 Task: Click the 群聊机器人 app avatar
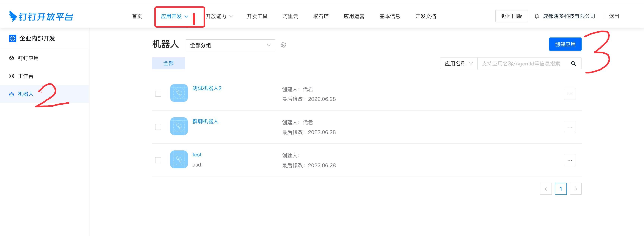[x=179, y=126]
